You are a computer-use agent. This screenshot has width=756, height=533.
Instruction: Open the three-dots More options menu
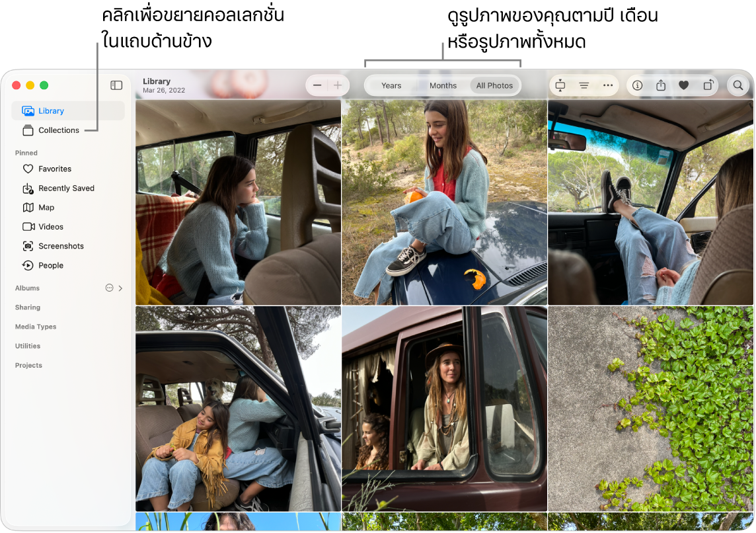(608, 85)
